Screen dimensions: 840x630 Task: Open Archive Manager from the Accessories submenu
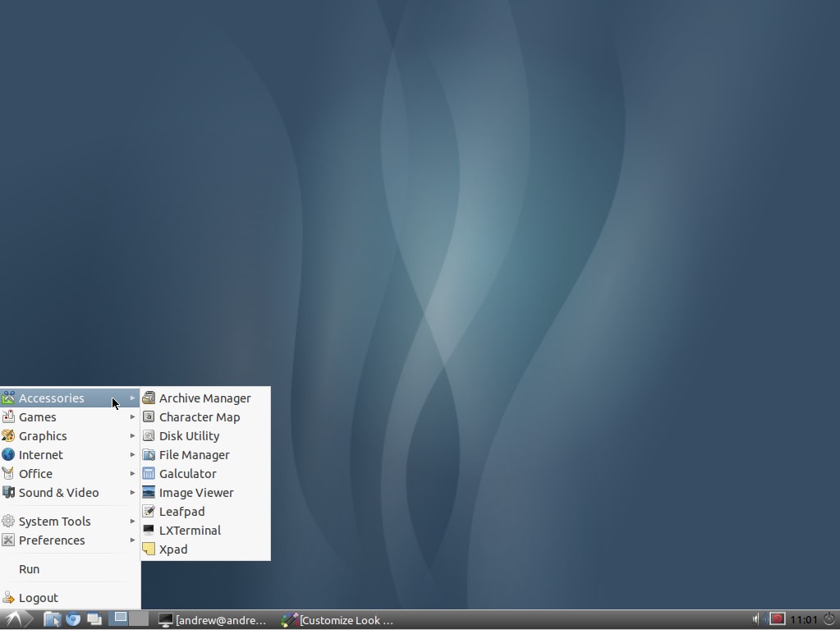[206, 398]
